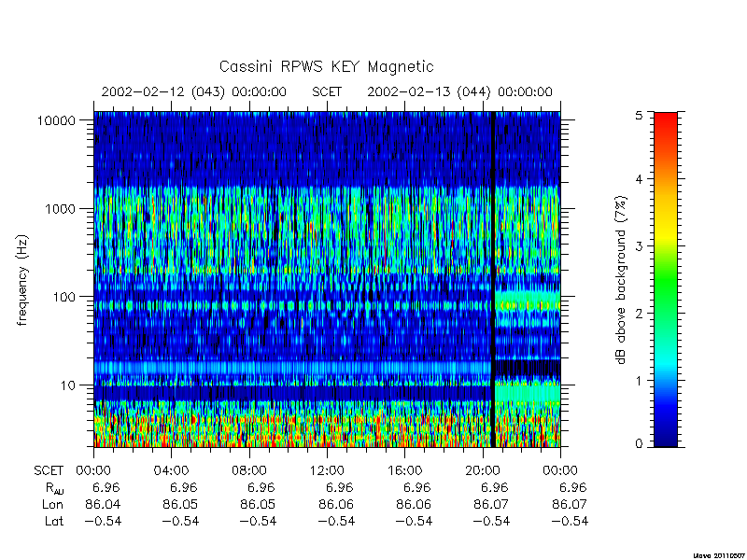Click the "frequency (Hz)" axis label
747x560 pixels.
[x=22, y=280]
